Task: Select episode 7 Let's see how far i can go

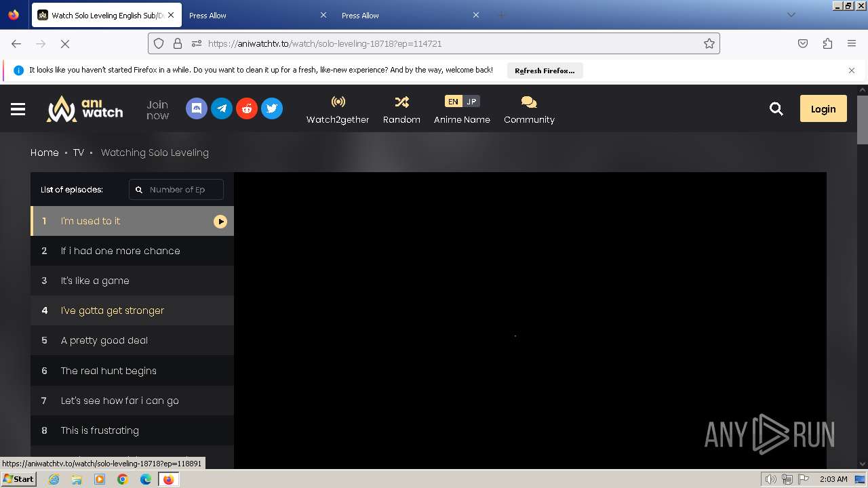Action: (132, 401)
